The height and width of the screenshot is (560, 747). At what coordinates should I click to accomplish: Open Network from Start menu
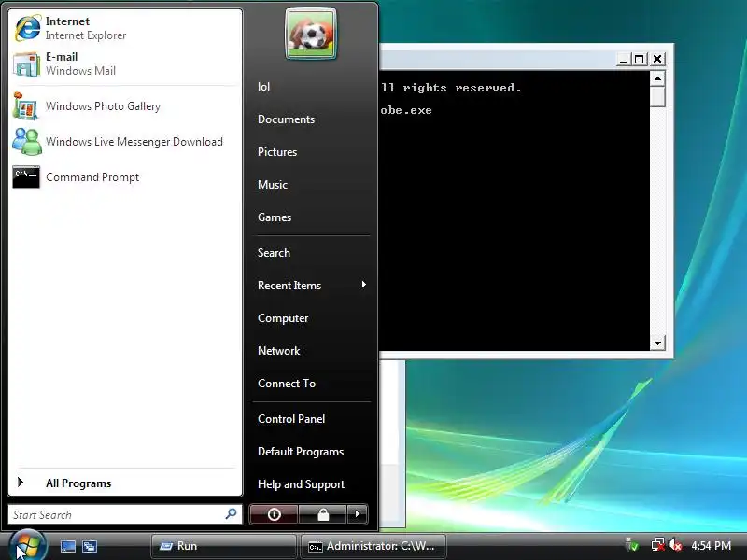pos(278,351)
